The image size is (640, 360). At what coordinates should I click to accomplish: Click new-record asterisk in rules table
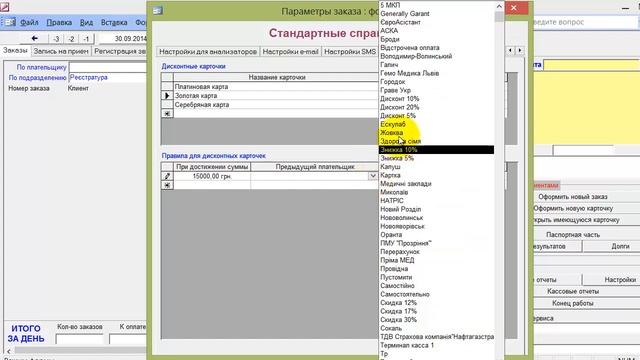click(167, 185)
